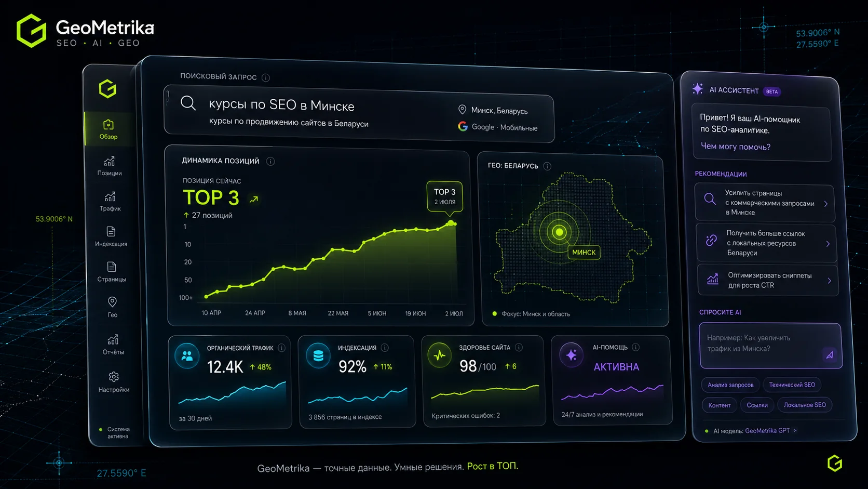Viewport: 868px width, 489px height.
Task: Click the heartbeat icon on Здоровье сайта
Action: (x=440, y=355)
